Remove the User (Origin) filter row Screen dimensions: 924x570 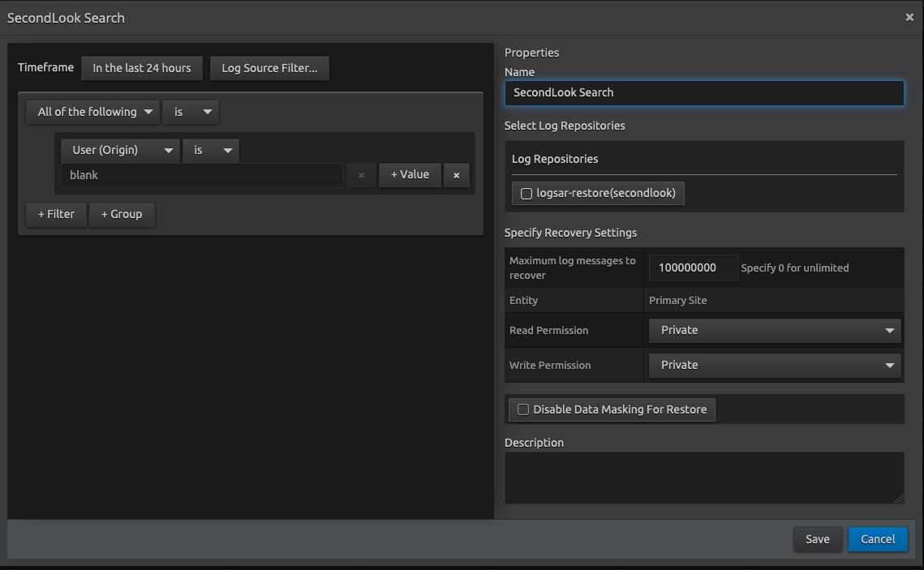(x=456, y=175)
